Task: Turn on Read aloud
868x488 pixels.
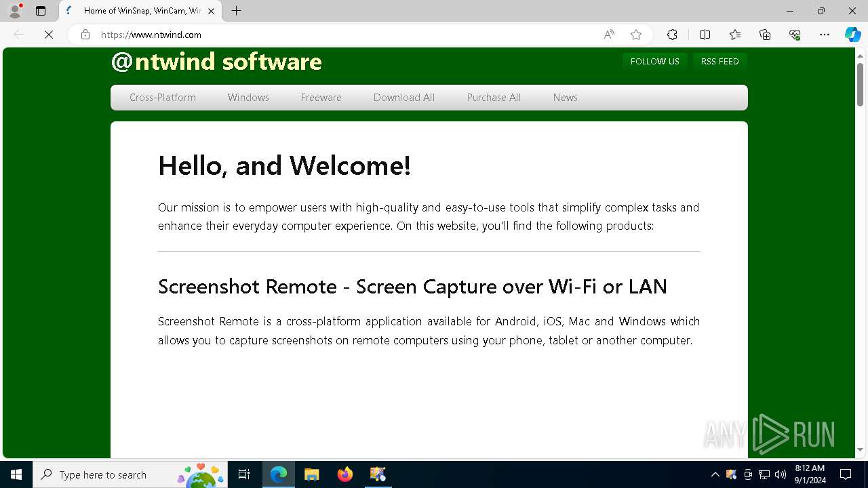Action: click(609, 35)
